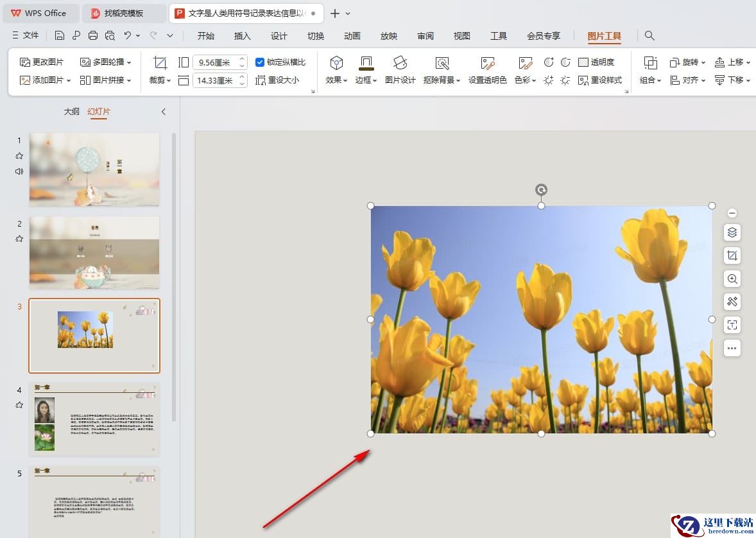Click the Redo arrow icon
The width and height of the screenshot is (756, 538).
click(153, 35)
